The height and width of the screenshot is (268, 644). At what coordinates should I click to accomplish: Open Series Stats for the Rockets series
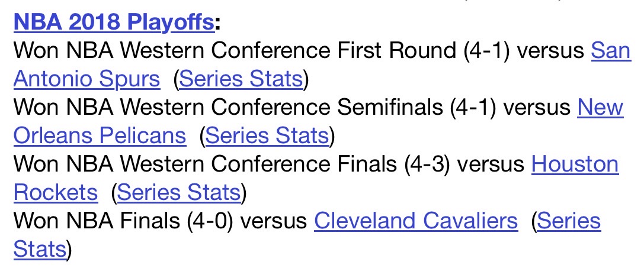(179, 192)
